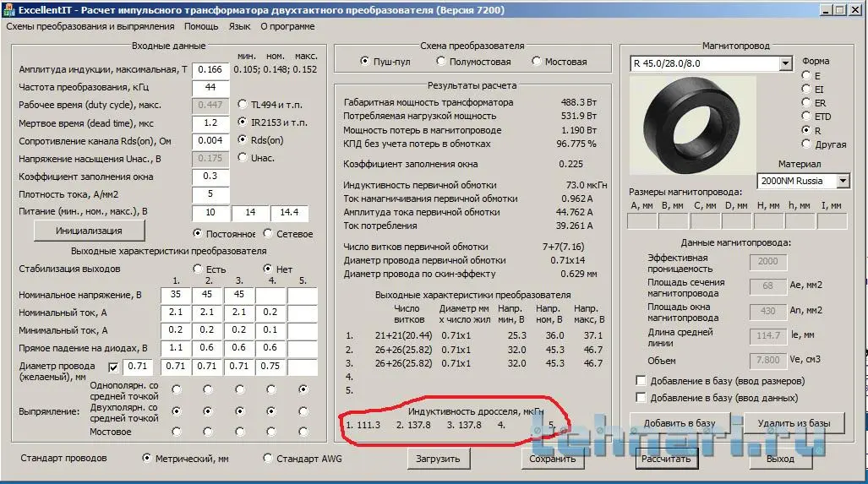Click the choke inductance value 111.3
Viewport: 868px width, 484px height.
click(x=368, y=425)
